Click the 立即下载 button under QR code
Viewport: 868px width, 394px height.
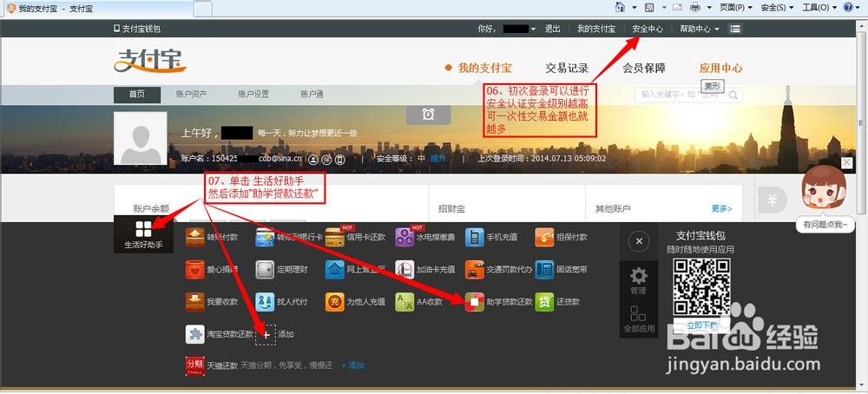[x=701, y=325]
